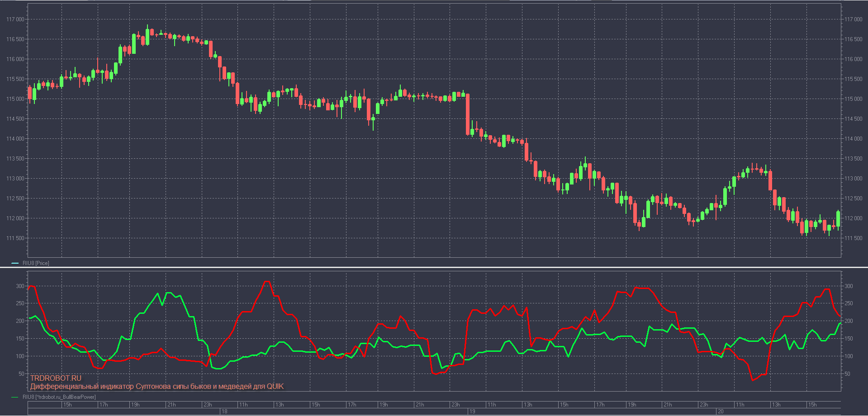
Task: Click the day 20 marker on the date axis
Action: coord(721,411)
